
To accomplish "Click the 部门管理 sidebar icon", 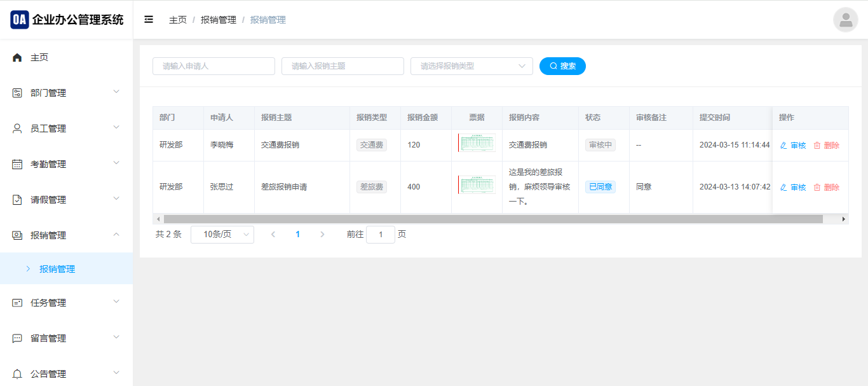I will pyautogui.click(x=17, y=93).
